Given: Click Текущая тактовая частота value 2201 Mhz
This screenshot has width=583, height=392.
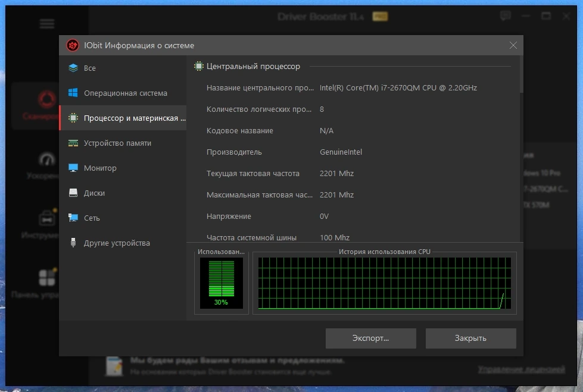Looking at the screenshot, I should coord(336,174).
